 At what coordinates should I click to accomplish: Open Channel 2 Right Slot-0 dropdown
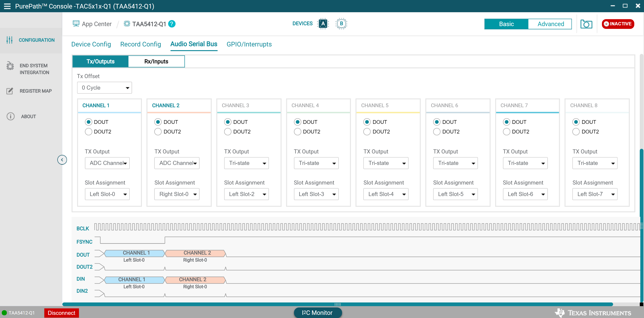(x=177, y=194)
